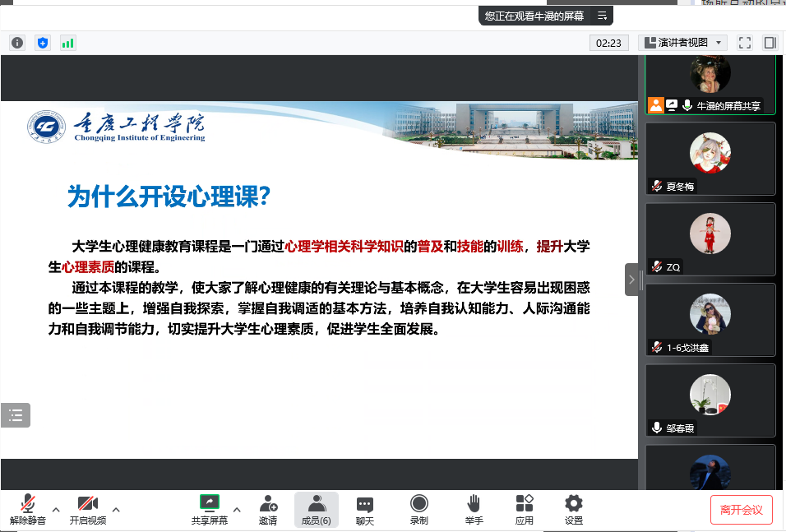Open the blue security shield icon
The width and height of the screenshot is (786, 532).
click(43, 43)
